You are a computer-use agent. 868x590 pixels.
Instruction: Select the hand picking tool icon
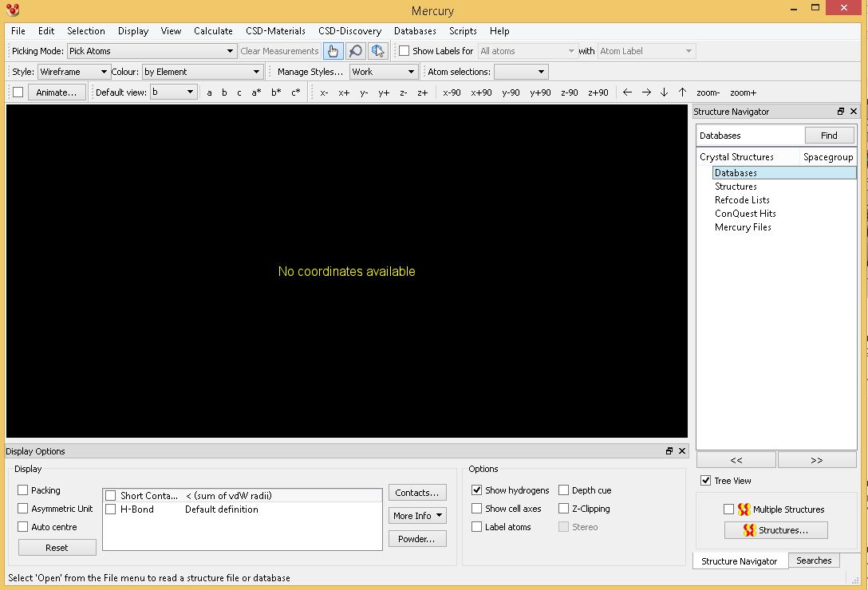click(x=333, y=51)
